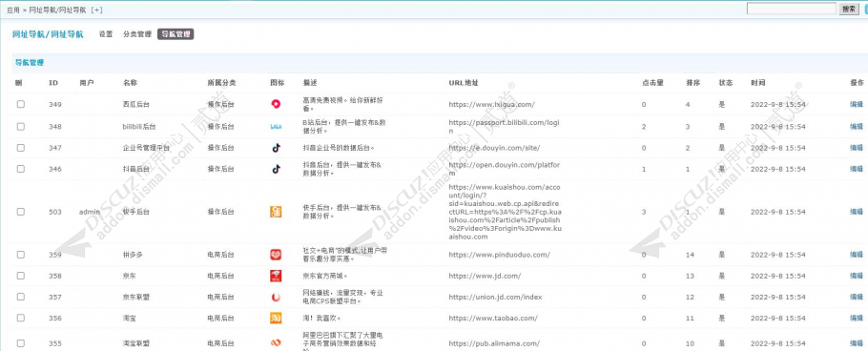Click the description 京东官方商城。
This screenshot has height=351, width=868.
pos(325,276)
